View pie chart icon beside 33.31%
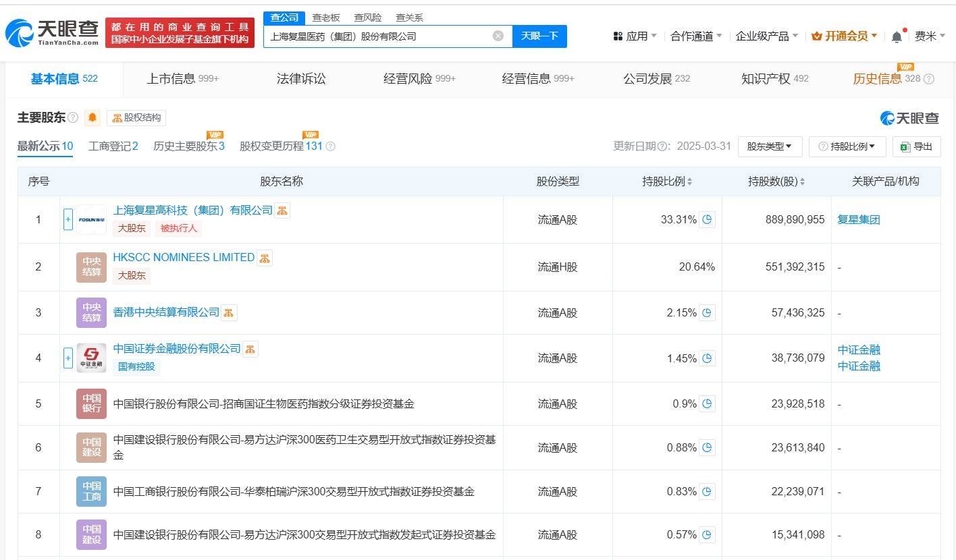The image size is (956, 560). [x=707, y=219]
